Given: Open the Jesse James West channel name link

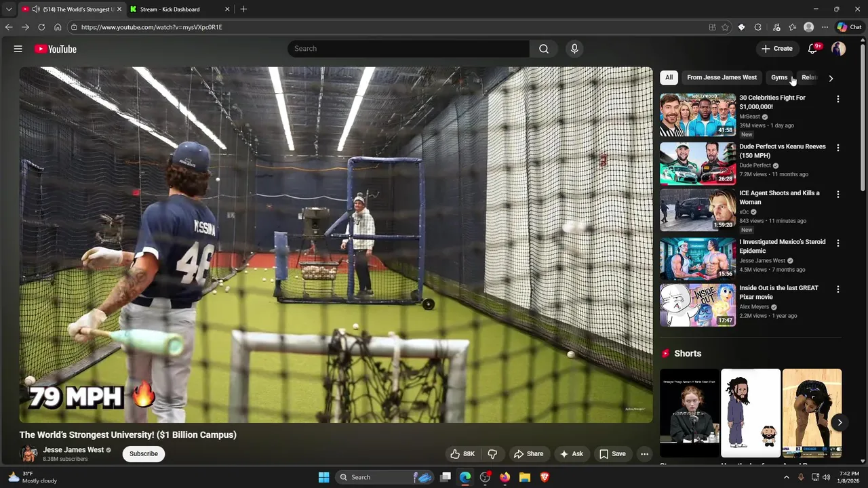Looking at the screenshot, I should (73, 450).
